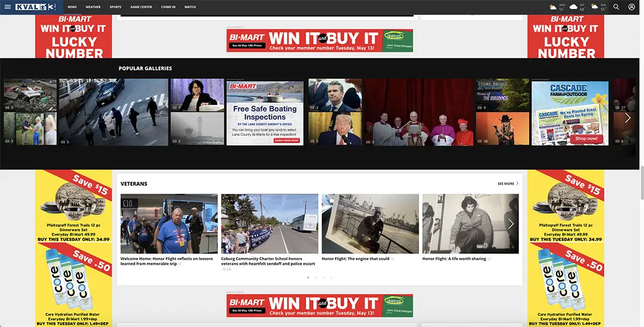Click the Shop now! button

[586, 139]
